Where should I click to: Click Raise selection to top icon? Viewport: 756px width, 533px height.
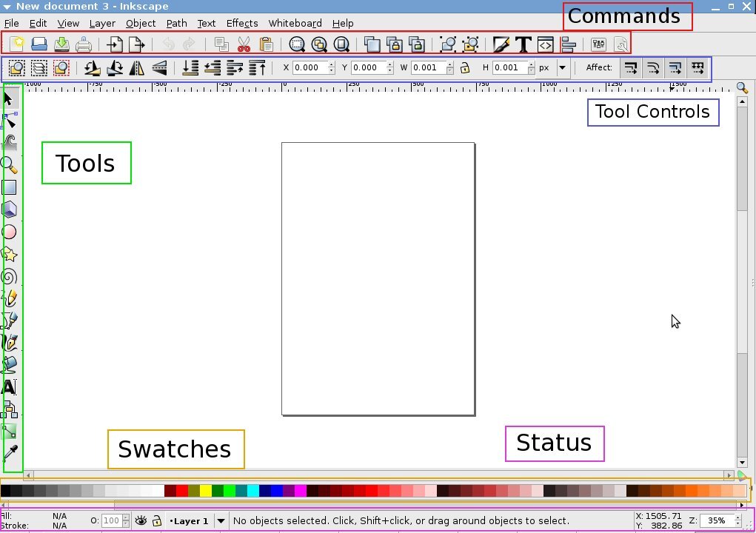tap(257, 68)
